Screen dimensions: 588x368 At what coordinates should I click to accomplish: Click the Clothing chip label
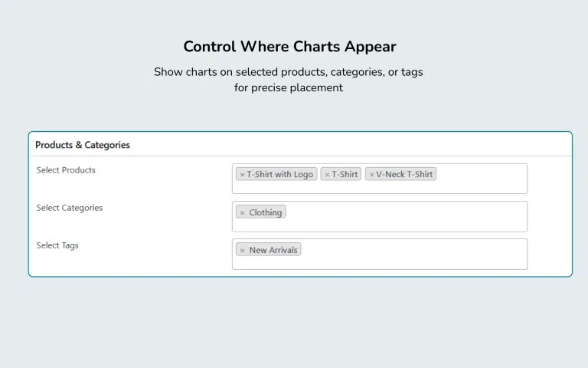coord(266,213)
